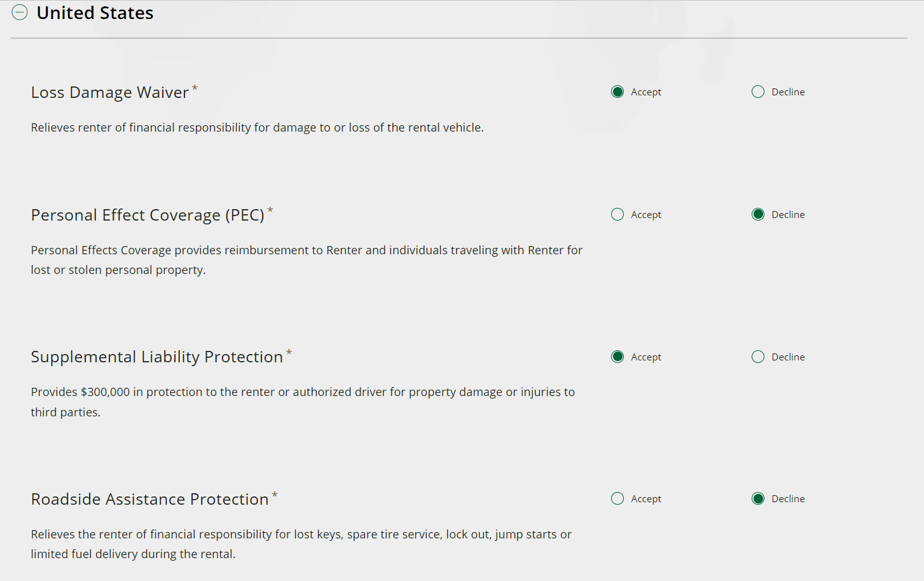Click the 'Decline' label text for Loss Damage Waiver
Viewport: 924px width, 581px height.
(x=788, y=92)
